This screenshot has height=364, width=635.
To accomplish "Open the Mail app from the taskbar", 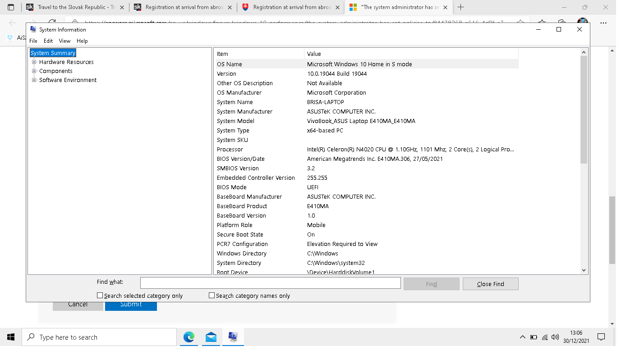I will pyautogui.click(x=211, y=337).
